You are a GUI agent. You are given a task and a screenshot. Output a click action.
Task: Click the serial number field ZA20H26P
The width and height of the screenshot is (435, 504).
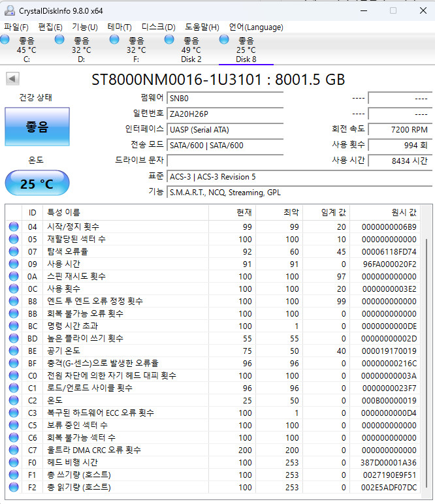click(x=225, y=114)
